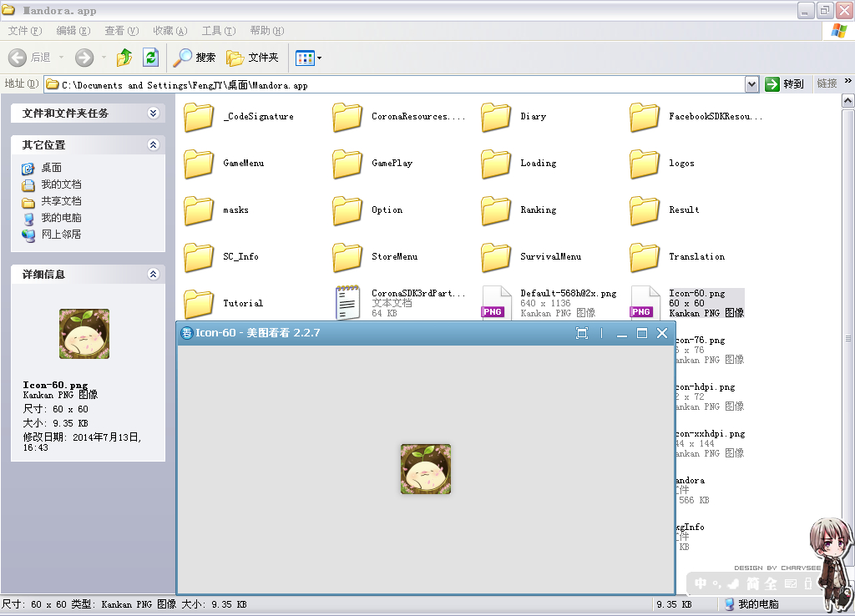Select the Ranking folder
This screenshot has width=855, height=616.
(x=519, y=210)
